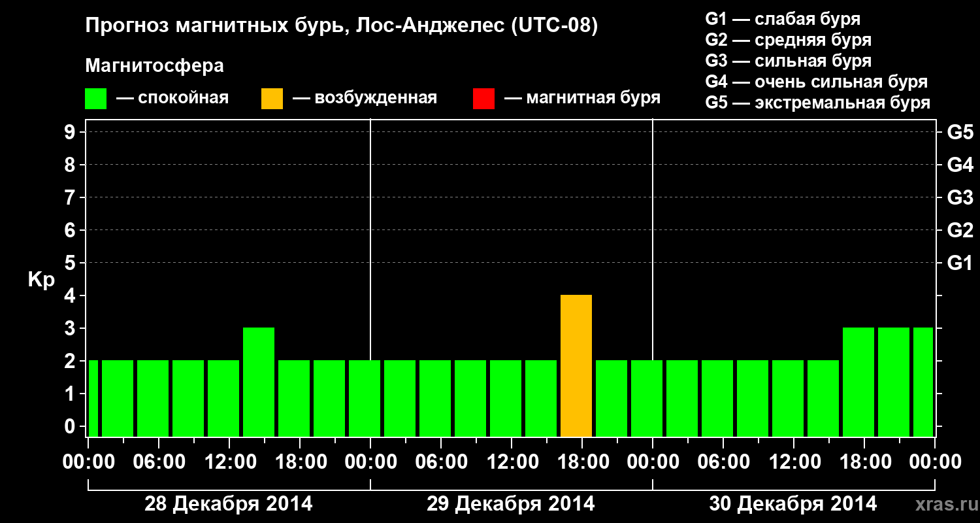
Task: Click the 'Kp' axis title
Action: (x=41, y=280)
